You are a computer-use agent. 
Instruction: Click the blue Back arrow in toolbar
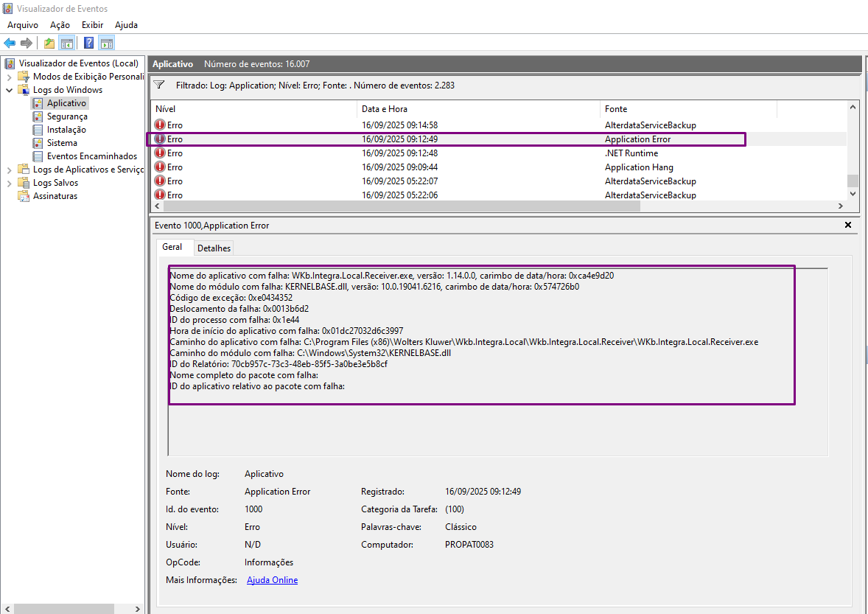tap(10, 43)
